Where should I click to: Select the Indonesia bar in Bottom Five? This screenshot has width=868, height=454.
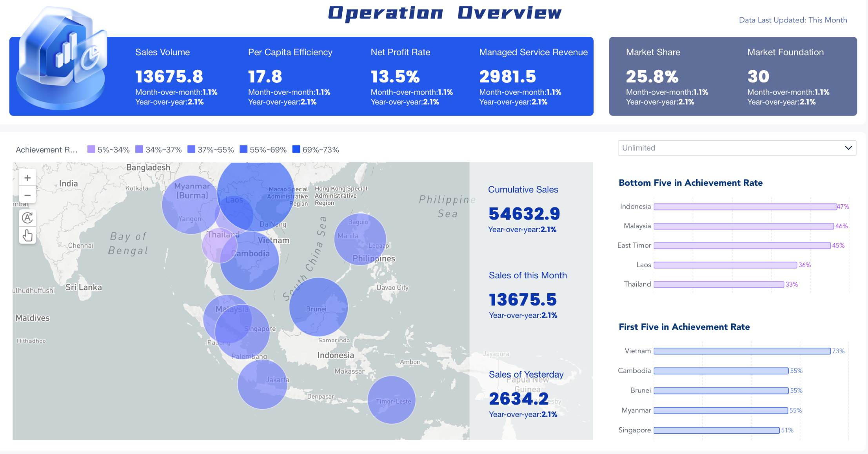click(745, 207)
